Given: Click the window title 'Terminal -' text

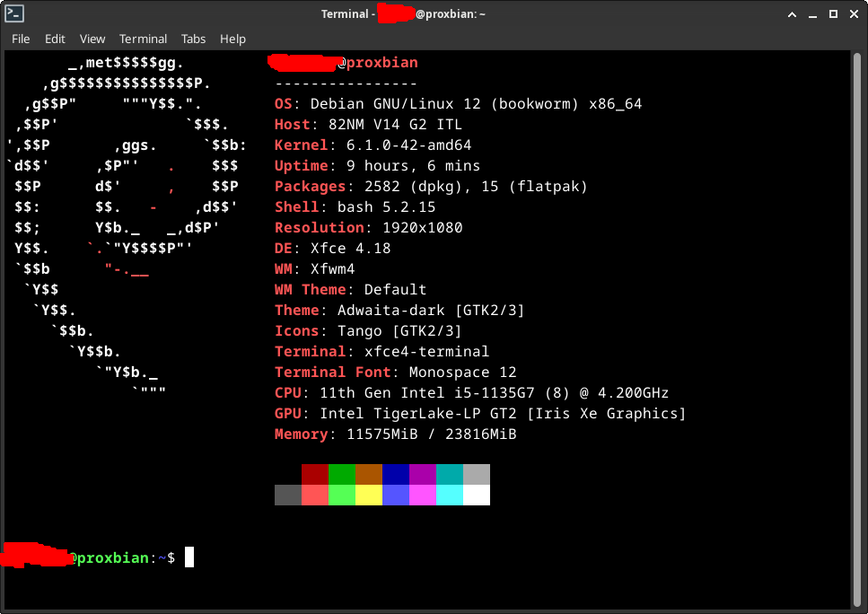Looking at the screenshot, I should click(x=348, y=13).
